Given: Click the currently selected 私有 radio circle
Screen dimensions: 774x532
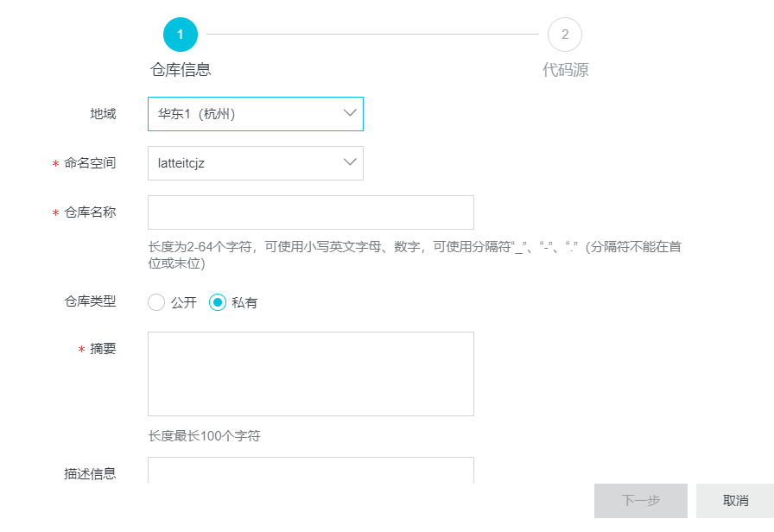Looking at the screenshot, I should tap(218, 303).
